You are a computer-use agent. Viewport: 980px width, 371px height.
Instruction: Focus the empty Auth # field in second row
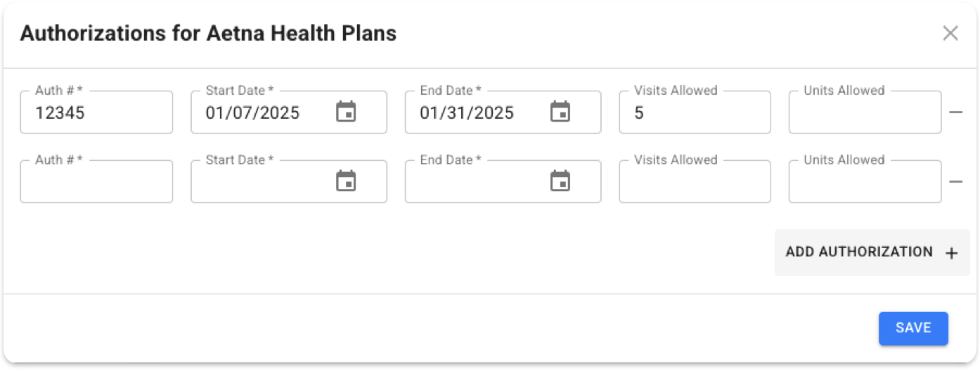[x=96, y=182]
